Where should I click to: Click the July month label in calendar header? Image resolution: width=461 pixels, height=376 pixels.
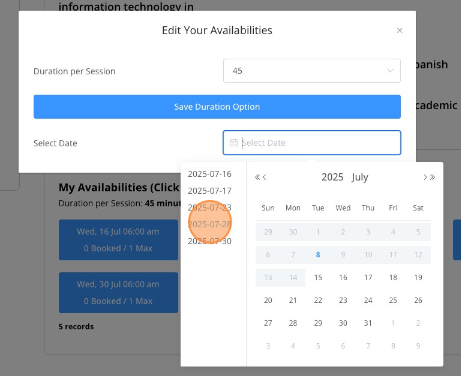coord(360,177)
